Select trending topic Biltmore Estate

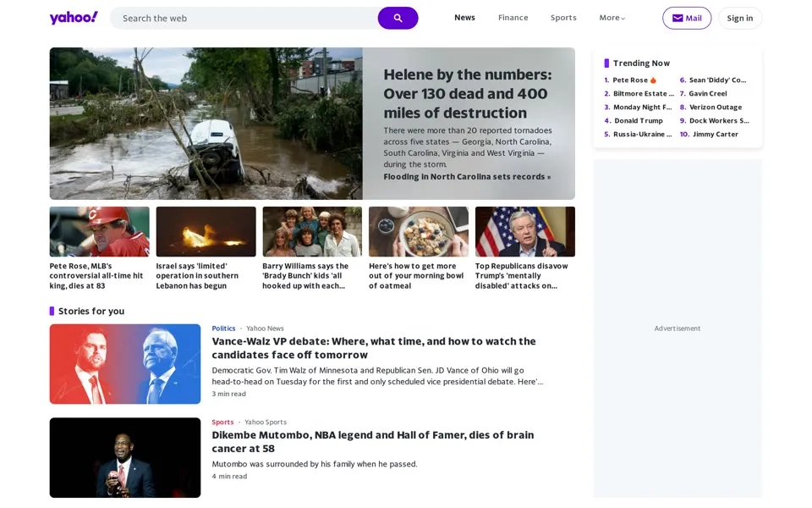click(644, 93)
